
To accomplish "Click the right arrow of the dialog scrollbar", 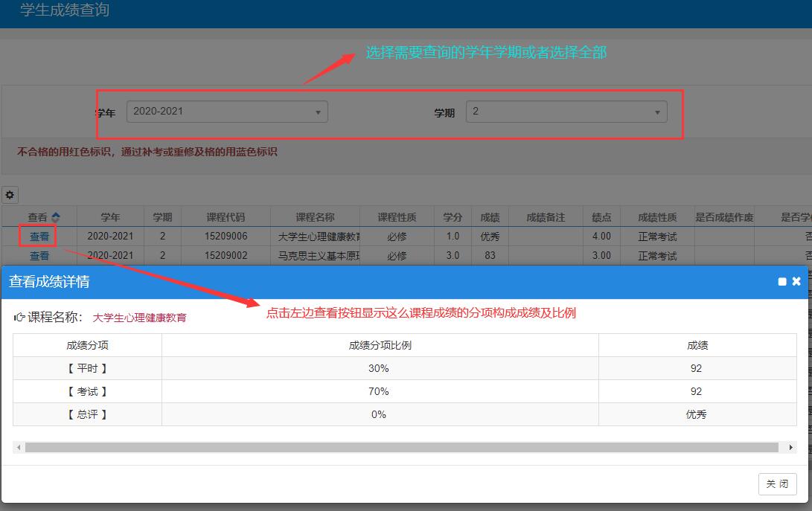I will click(x=790, y=447).
